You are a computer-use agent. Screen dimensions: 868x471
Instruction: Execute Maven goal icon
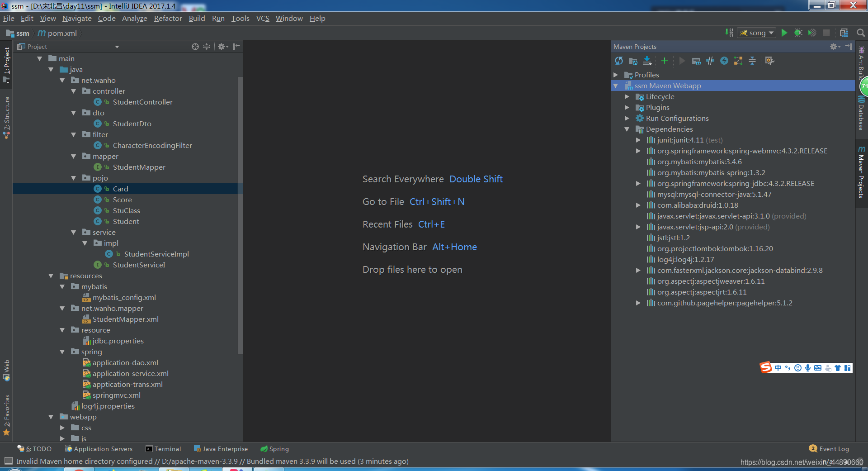pyautogui.click(x=696, y=61)
